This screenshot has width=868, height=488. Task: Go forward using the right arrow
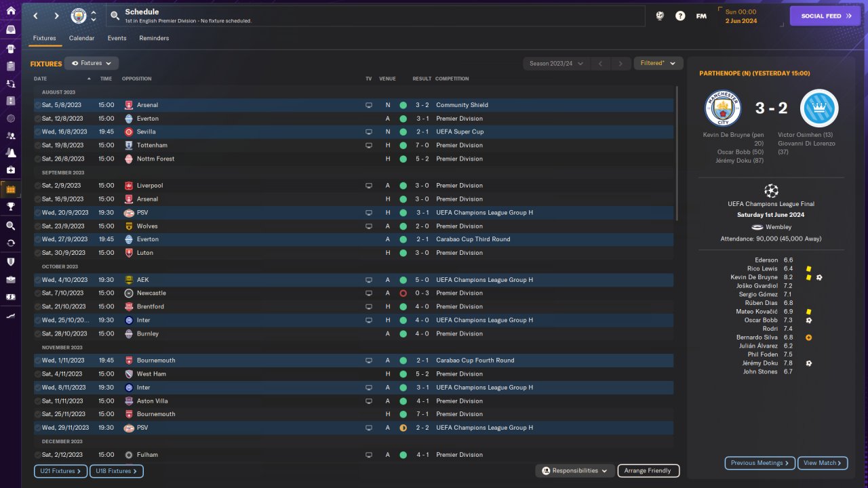tap(56, 16)
